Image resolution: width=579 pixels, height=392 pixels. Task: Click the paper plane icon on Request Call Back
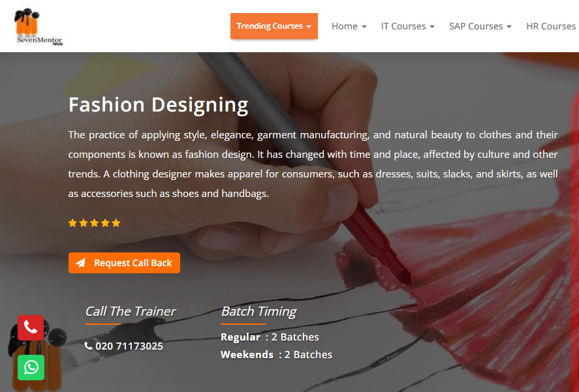[x=80, y=263]
